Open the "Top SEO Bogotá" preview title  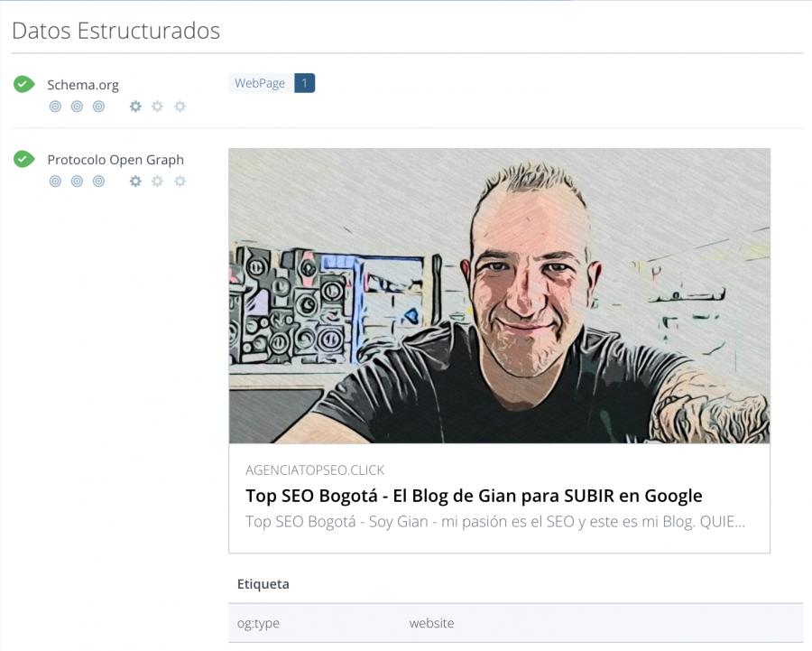click(473, 496)
